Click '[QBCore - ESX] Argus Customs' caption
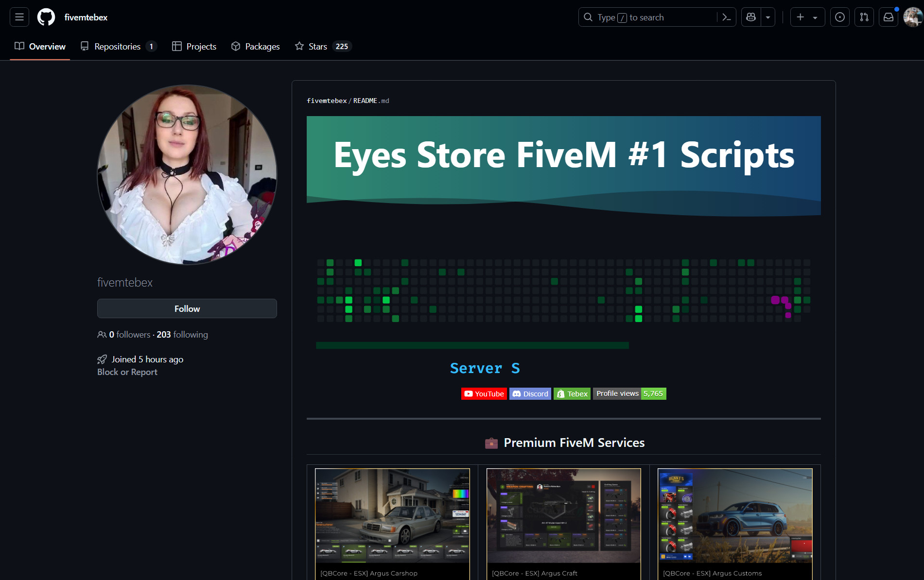Image resolution: width=924 pixels, height=580 pixels. pos(713,573)
